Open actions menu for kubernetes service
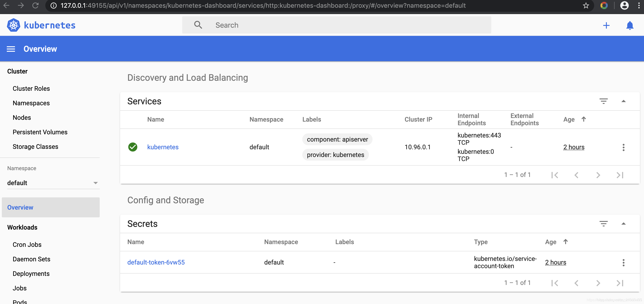Screen dimensions: 644x304 [x=623, y=147]
